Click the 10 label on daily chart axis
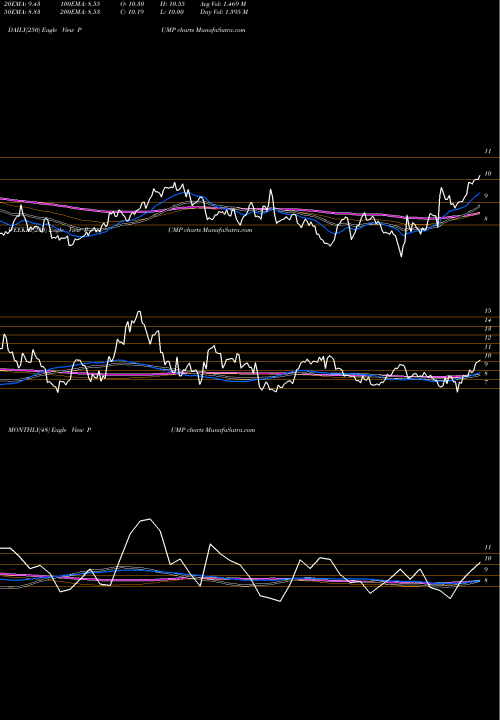The width and height of the screenshot is (500, 720). tap(488, 174)
